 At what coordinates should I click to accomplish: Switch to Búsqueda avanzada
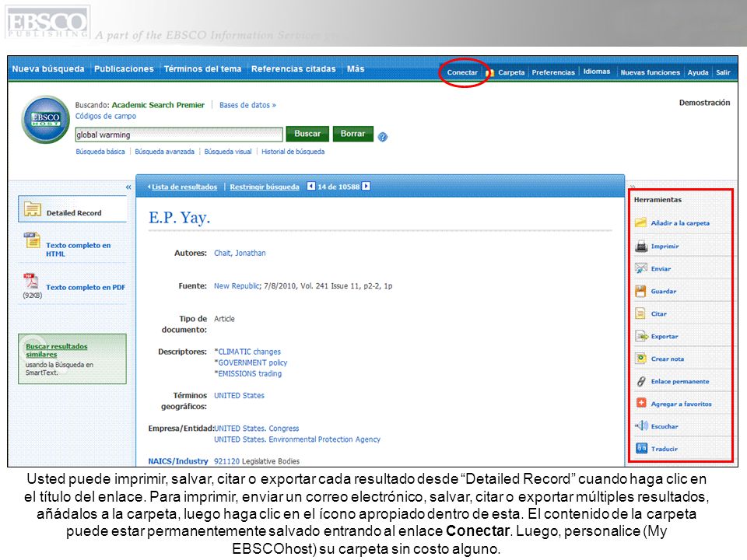coord(164,152)
